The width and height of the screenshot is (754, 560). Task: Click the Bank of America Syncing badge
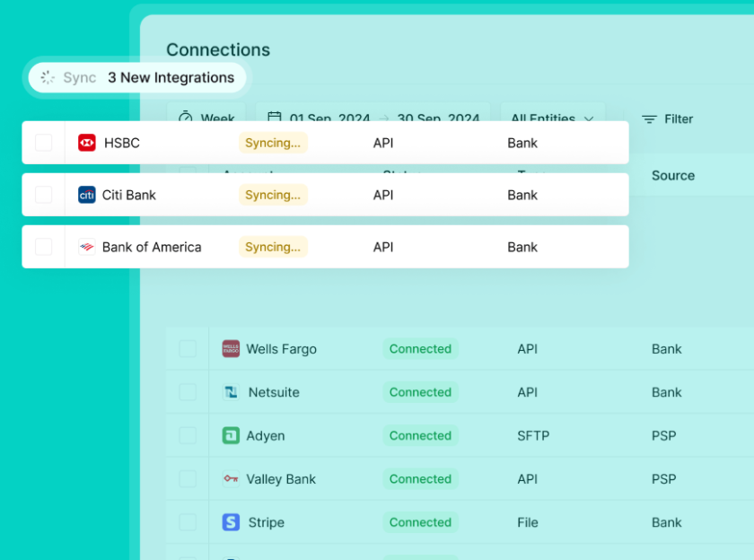273,247
